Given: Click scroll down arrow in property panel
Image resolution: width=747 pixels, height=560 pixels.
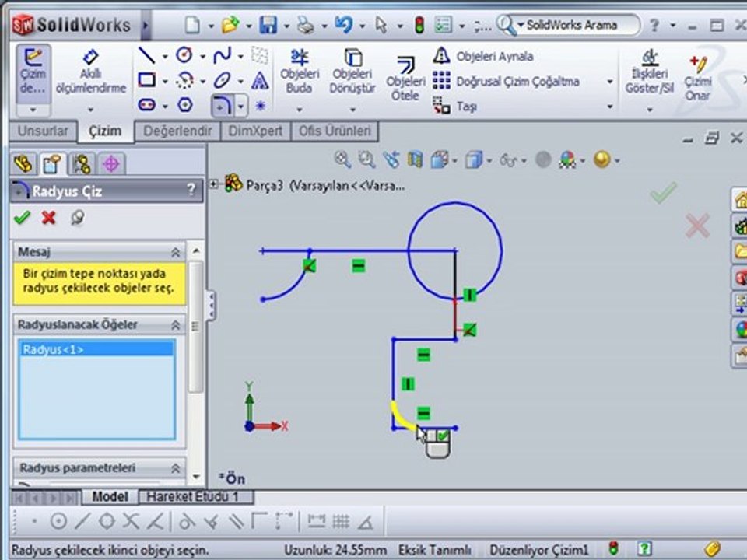Looking at the screenshot, I should [x=196, y=476].
